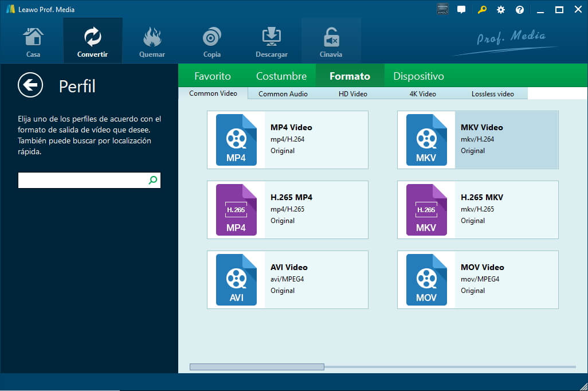The height and width of the screenshot is (391, 588).
Task: Open the feedback speech bubble icon
Action: (x=461, y=10)
